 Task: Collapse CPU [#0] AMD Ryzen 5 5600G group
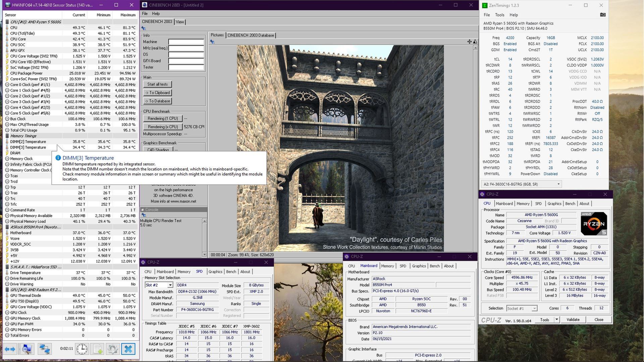click(x=7, y=22)
